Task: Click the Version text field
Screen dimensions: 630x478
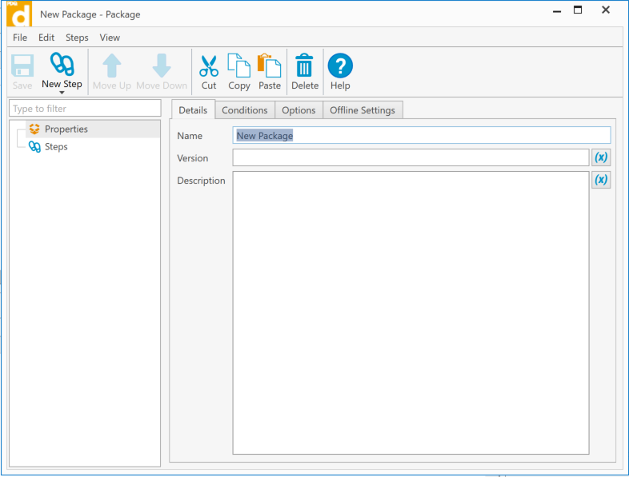Action: tap(411, 157)
